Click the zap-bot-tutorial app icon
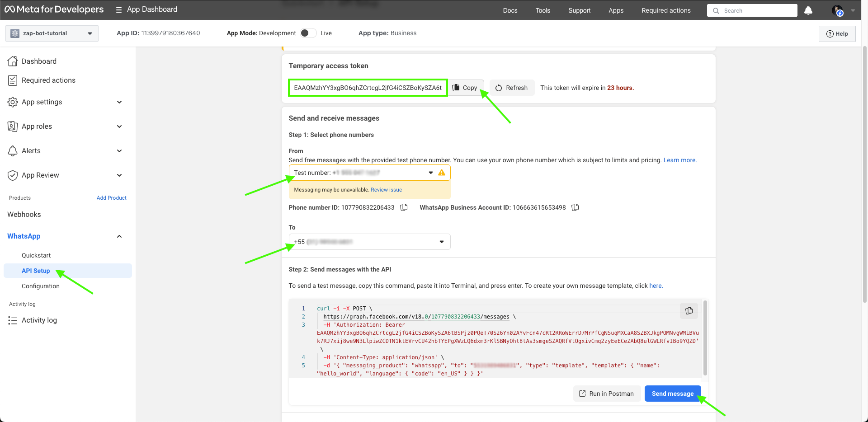Viewport: 868px width, 422px height. (15, 33)
